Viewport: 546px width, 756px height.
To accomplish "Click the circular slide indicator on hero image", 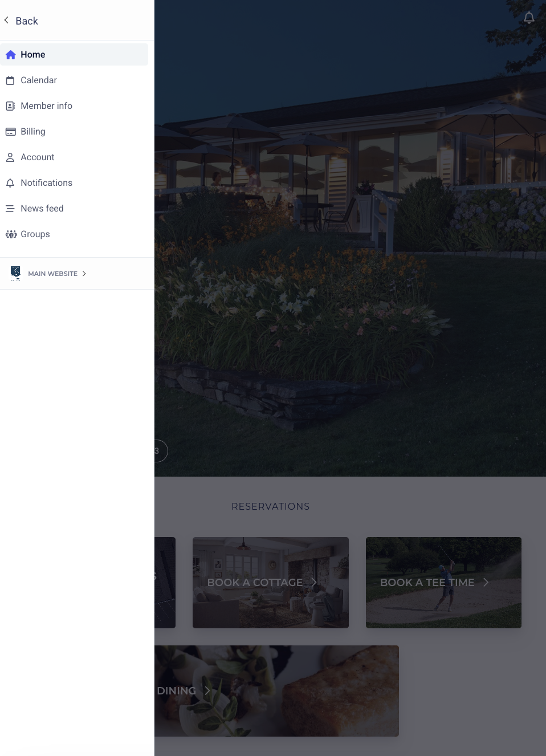I will coord(160,451).
